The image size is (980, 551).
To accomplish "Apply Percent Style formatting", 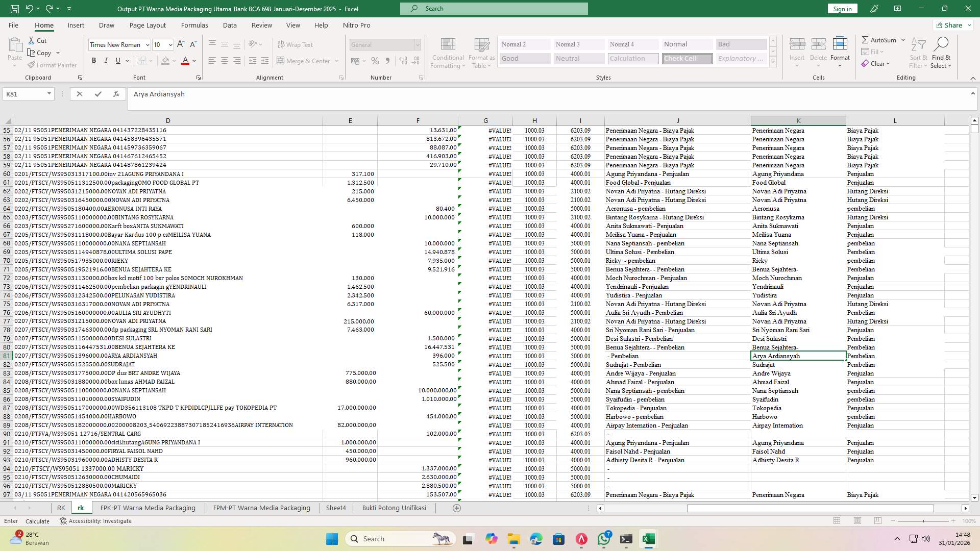I will (x=375, y=61).
